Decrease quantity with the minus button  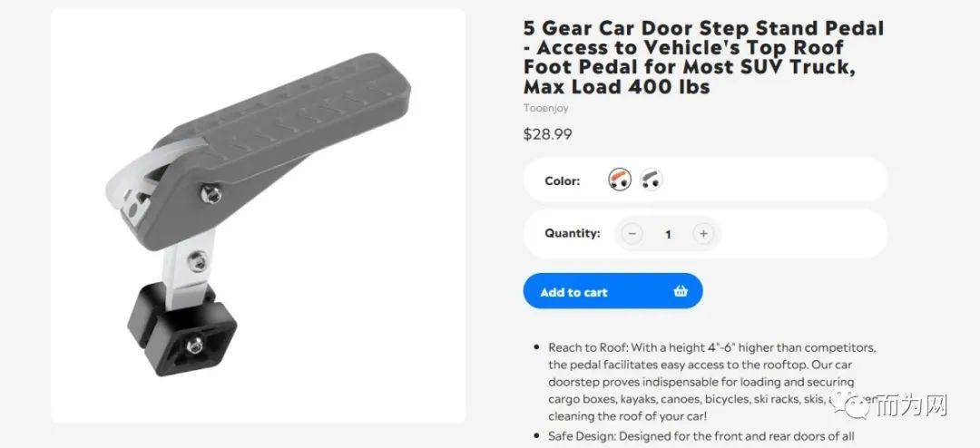[632, 234]
